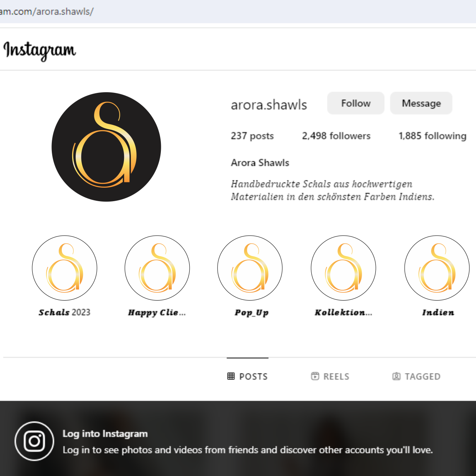
Task: Click the 'Log in to see photos' banner text
Action: coord(248,450)
